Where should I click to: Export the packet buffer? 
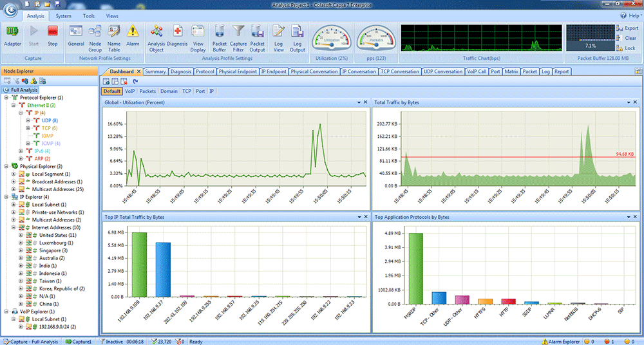click(x=627, y=28)
